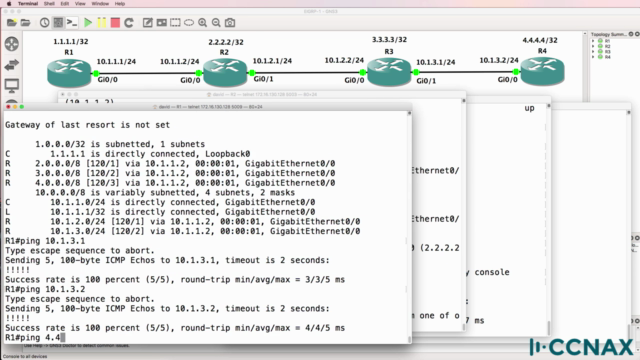Viewport: 640px width, 360px height.
Task: Click the 10.1.2.1/24 link label
Action: (272, 61)
